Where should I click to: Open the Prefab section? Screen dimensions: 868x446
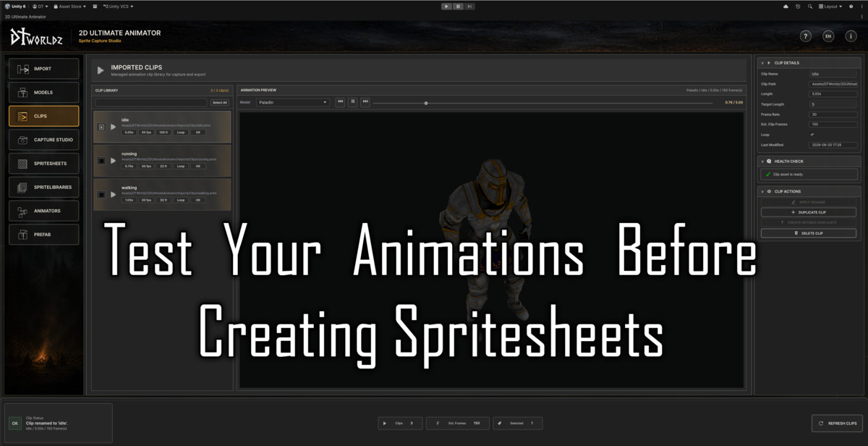[44, 235]
